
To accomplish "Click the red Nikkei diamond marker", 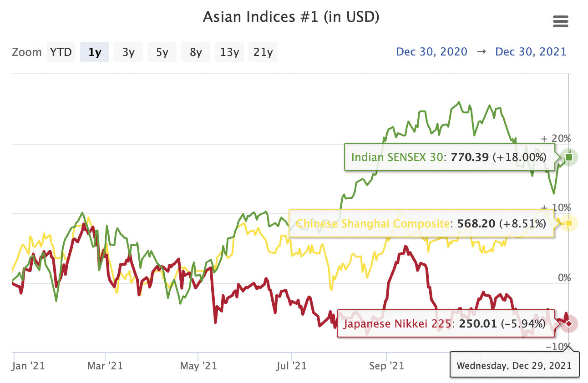I will pos(569,323).
